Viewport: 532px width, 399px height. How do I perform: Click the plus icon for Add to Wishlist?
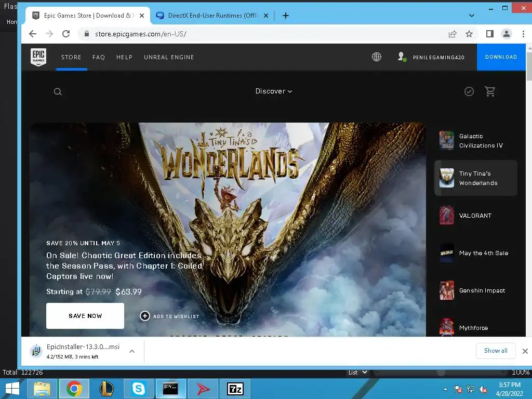[x=144, y=316]
